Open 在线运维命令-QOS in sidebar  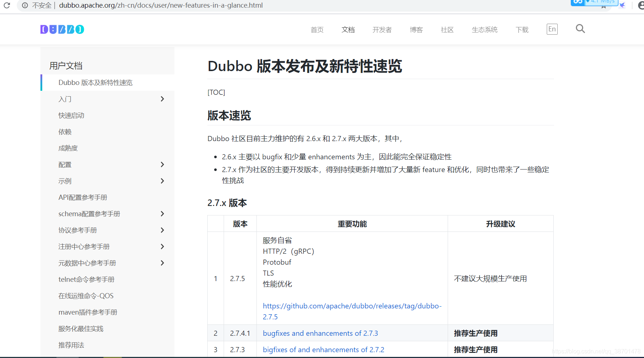(x=86, y=296)
